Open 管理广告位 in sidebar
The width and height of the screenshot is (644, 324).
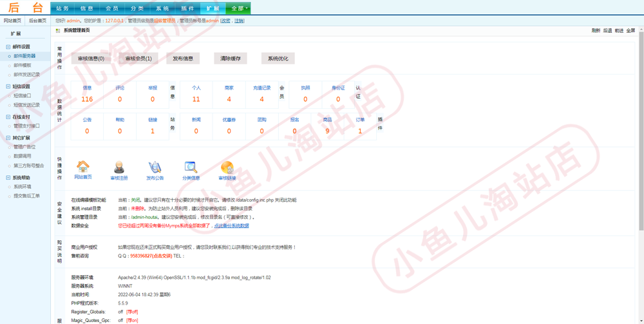(x=24, y=147)
